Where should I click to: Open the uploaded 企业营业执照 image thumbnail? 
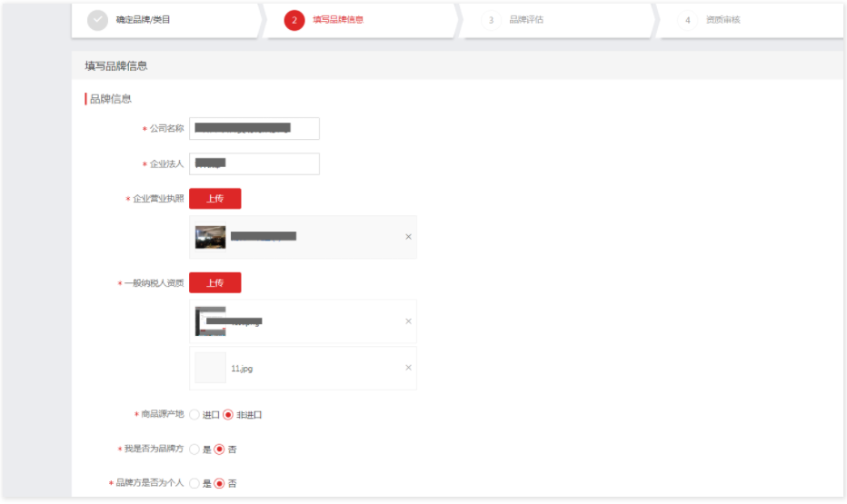[210, 237]
